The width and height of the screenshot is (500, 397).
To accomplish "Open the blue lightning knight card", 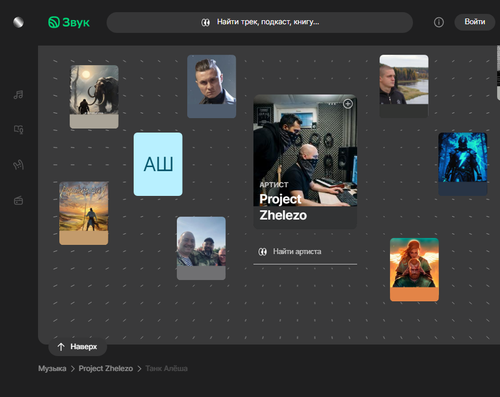I will (463, 164).
